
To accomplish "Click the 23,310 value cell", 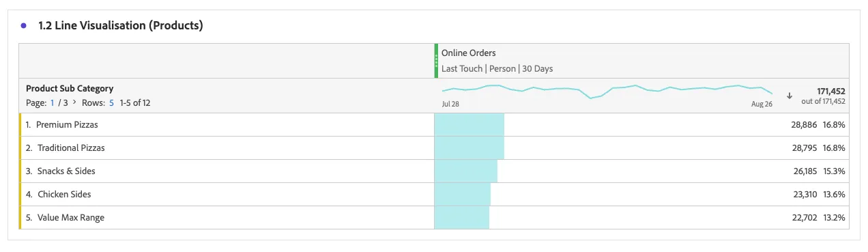I will point(805,195).
